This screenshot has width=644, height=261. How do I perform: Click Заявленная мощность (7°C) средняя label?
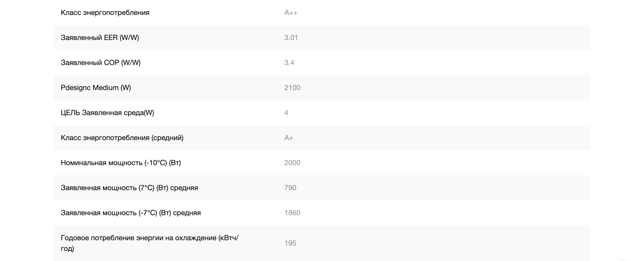click(129, 188)
